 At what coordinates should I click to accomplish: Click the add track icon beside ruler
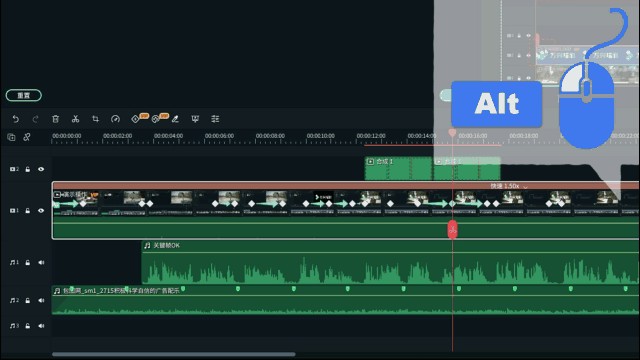pos(11,137)
